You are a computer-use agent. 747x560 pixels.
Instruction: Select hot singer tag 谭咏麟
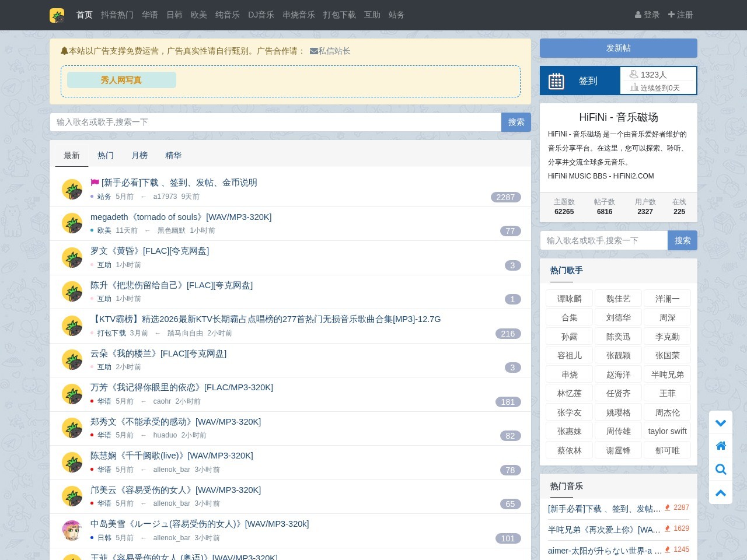coord(570,299)
